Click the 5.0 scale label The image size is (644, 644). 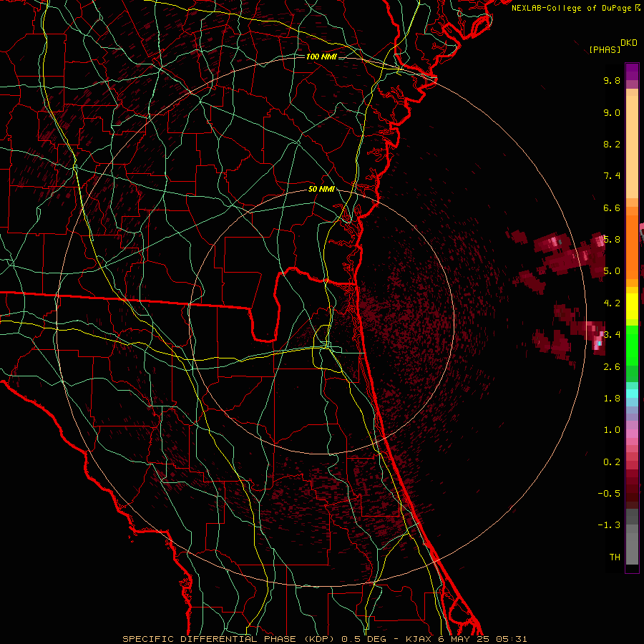(612, 271)
